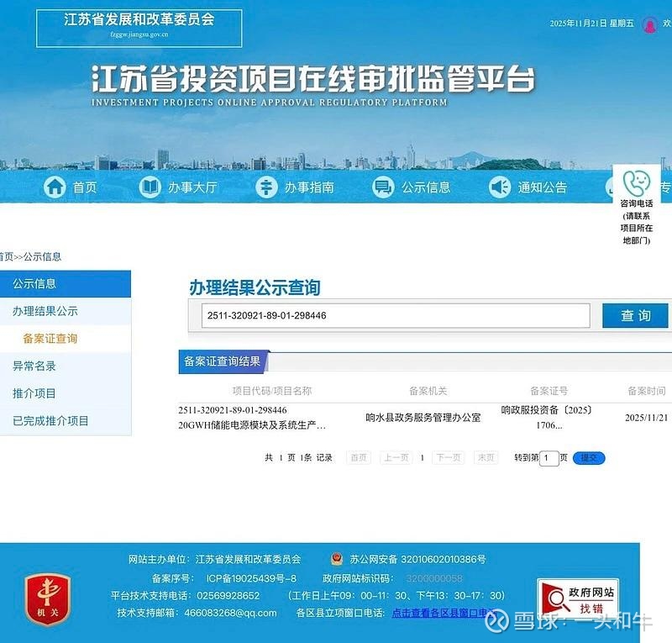The height and width of the screenshot is (643, 672).
Task: Click the 办事指南 walking-person icon
Action: [267, 187]
